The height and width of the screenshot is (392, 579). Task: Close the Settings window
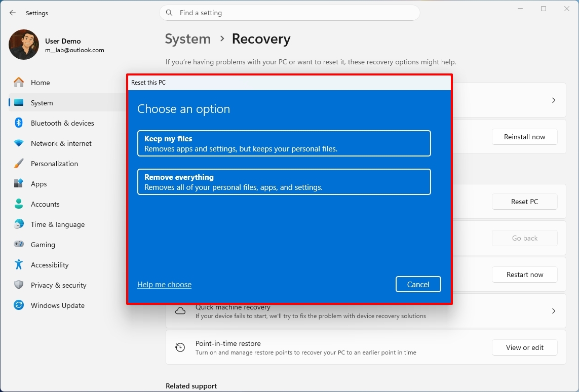pos(567,9)
